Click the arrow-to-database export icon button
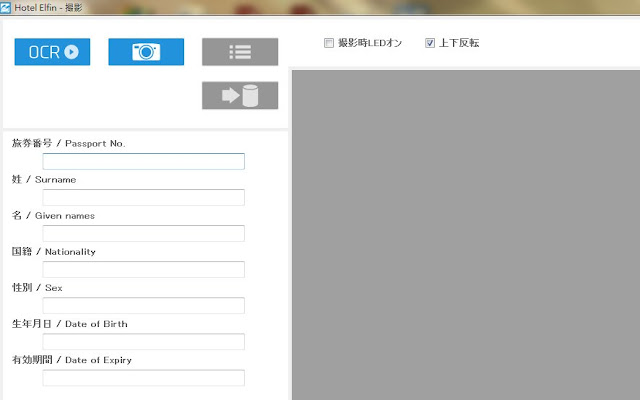The width and height of the screenshot is (640, 400). [240, 96]
